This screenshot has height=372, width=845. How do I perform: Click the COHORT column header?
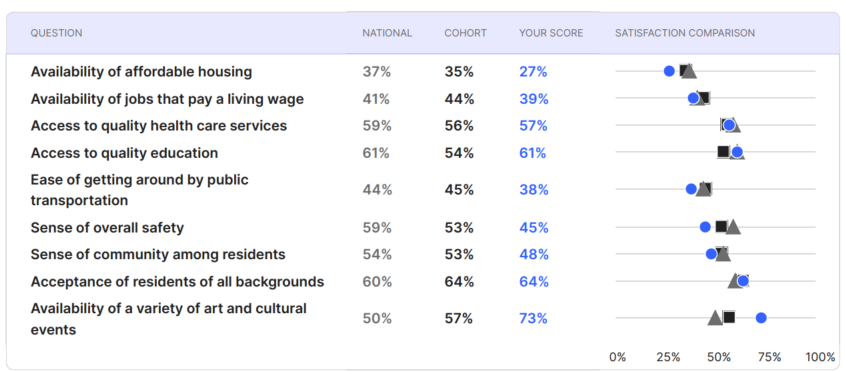click(x=466, y=33)
